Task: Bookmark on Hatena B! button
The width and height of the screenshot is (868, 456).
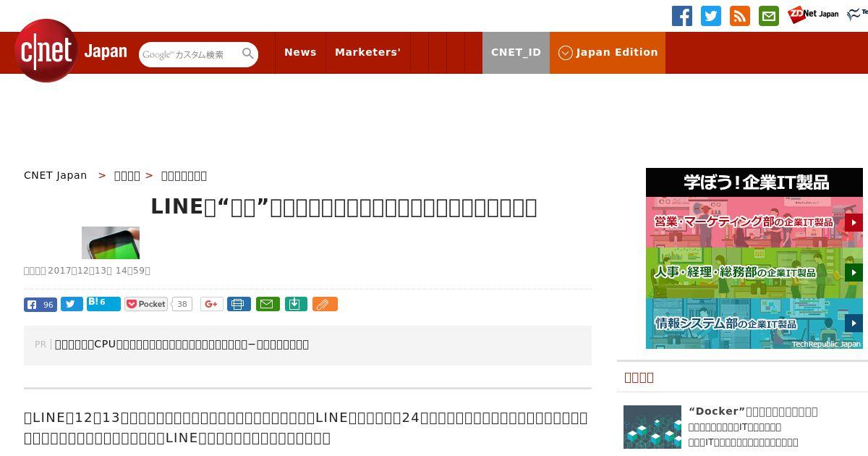Action: [x=103, y=303]
